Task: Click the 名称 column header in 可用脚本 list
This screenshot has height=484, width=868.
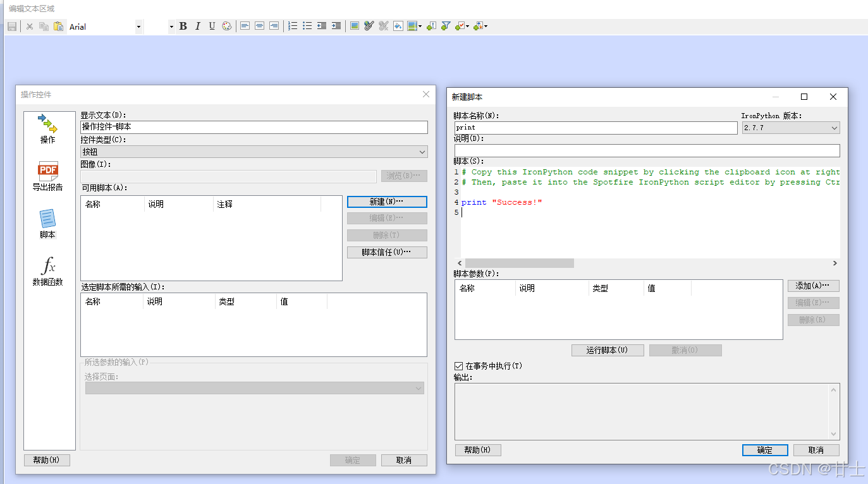Action: [x=113, y=204]
